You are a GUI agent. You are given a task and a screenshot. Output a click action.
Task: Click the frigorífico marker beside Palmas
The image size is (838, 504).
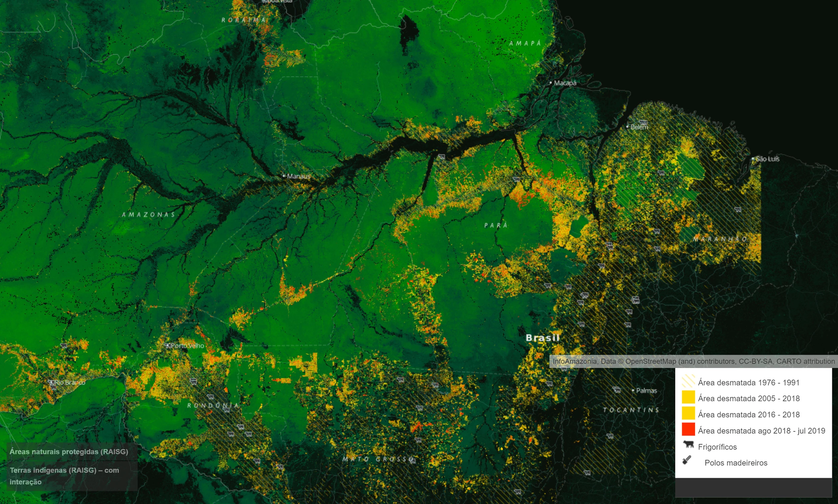(x=617, y=390)
